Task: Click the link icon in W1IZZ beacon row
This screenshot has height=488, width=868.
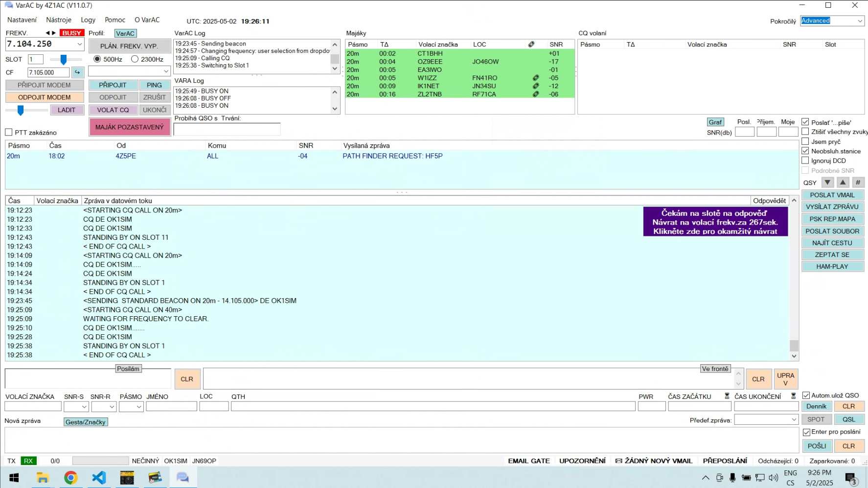Action: (x=536, y=78)
